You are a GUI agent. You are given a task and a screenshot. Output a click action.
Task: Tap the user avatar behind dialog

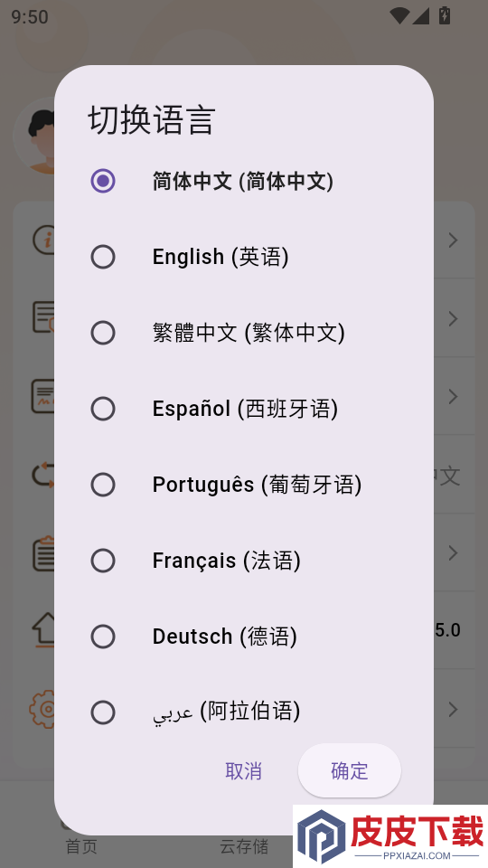coord(34,137)
